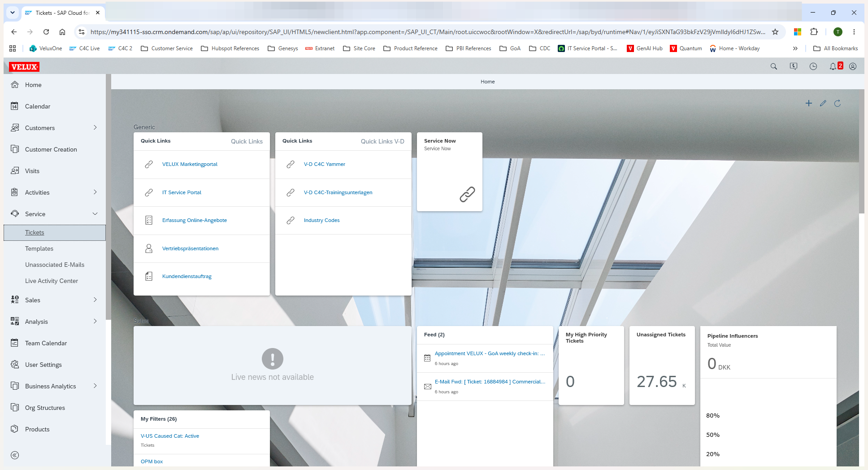This screenshot has height=470, width=868.
Task: Open the notifications bell icon
Action: [833, 66]
